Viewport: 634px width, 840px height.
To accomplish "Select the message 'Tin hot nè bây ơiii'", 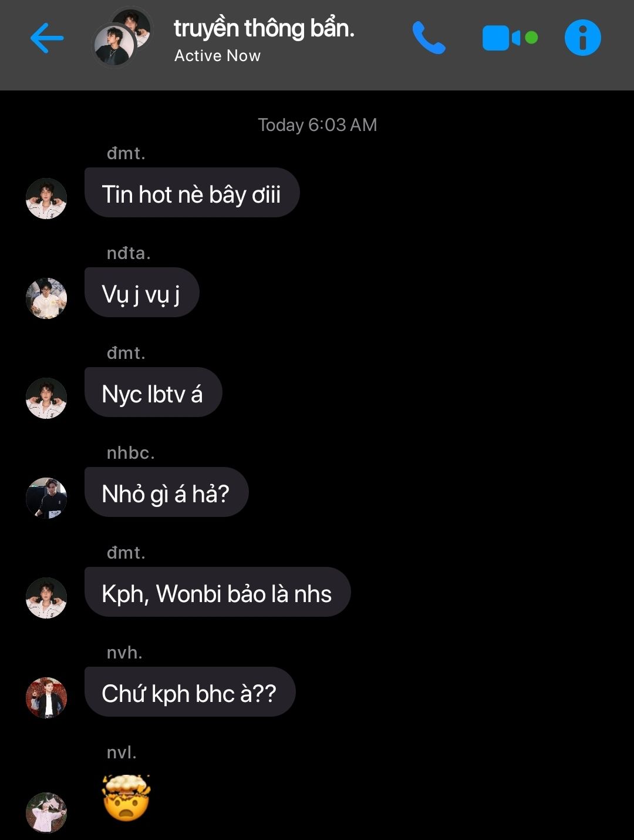I will (x=192, y=193).
